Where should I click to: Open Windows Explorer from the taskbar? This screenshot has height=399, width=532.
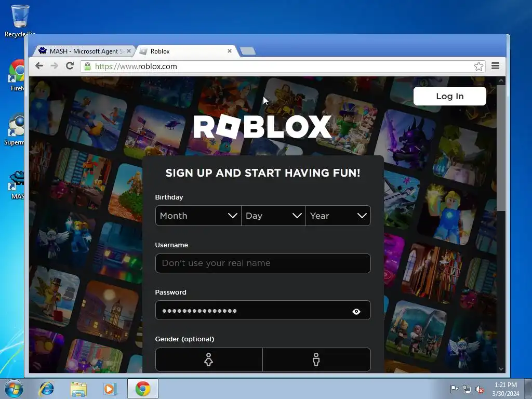tap(78, 389)
